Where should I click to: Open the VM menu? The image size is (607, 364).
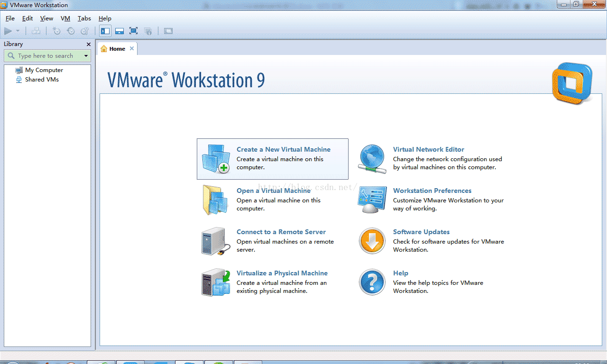(65, 18)
